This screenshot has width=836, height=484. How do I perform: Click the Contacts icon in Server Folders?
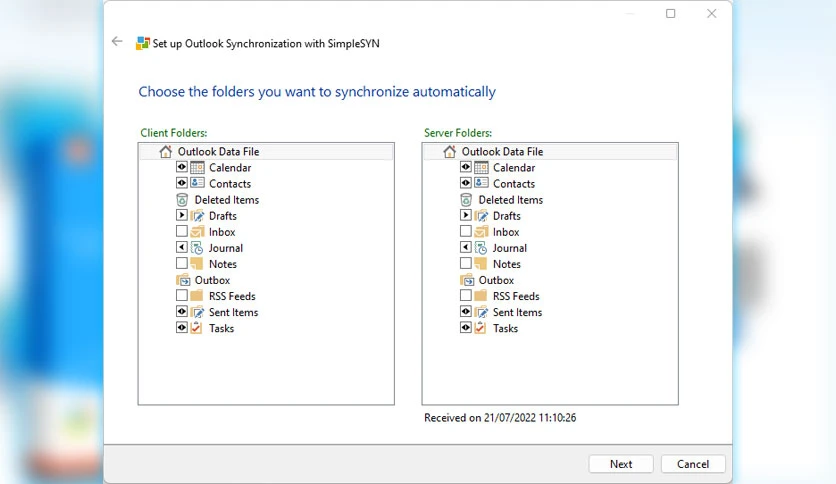(481, 183)
